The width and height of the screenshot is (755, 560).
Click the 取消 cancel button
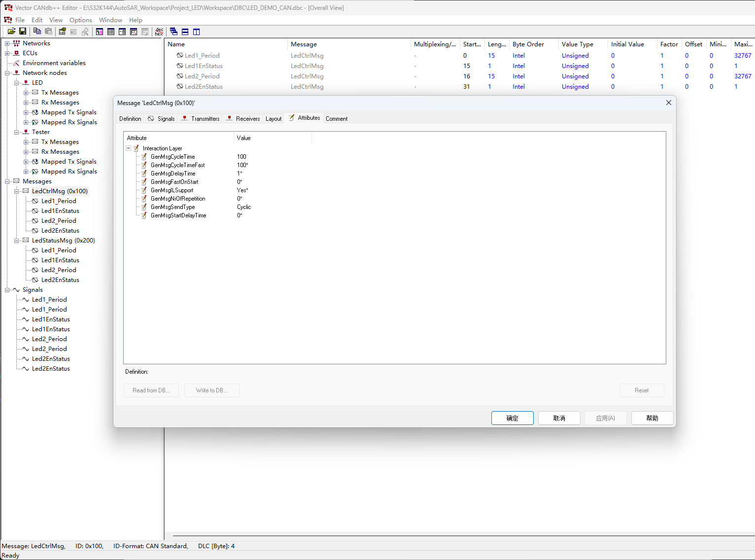[559, 418]
